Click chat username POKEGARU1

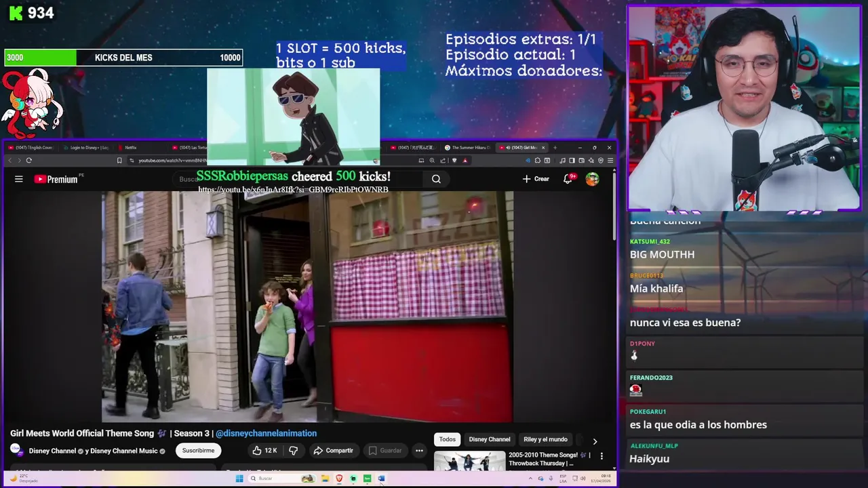648,411
